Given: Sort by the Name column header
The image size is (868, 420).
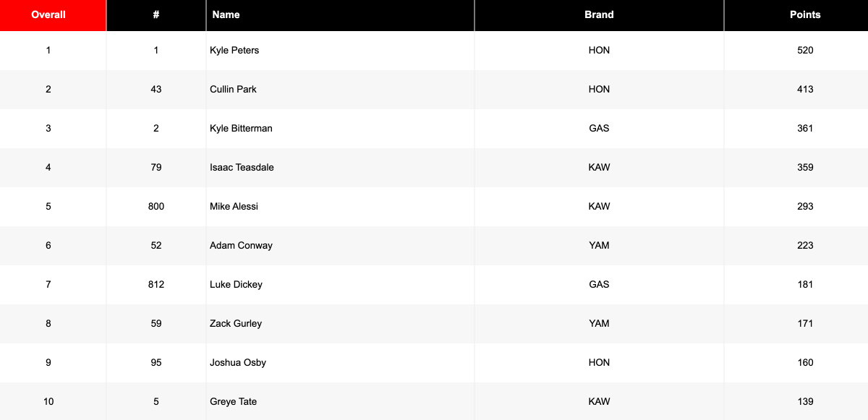Looking at the screenshot, I should pyautogui.click(x=226, y=15).
